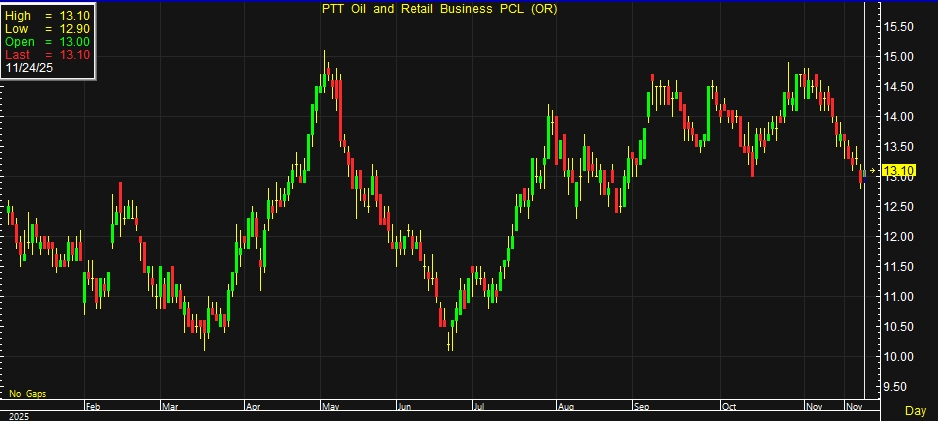Click the 11/24/25 date in the info box
Image resolution: width=938 pixels, height=421 pixels.
point(31,66)
